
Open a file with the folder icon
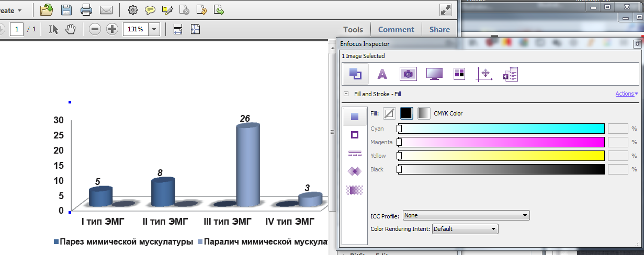(47, 9)
